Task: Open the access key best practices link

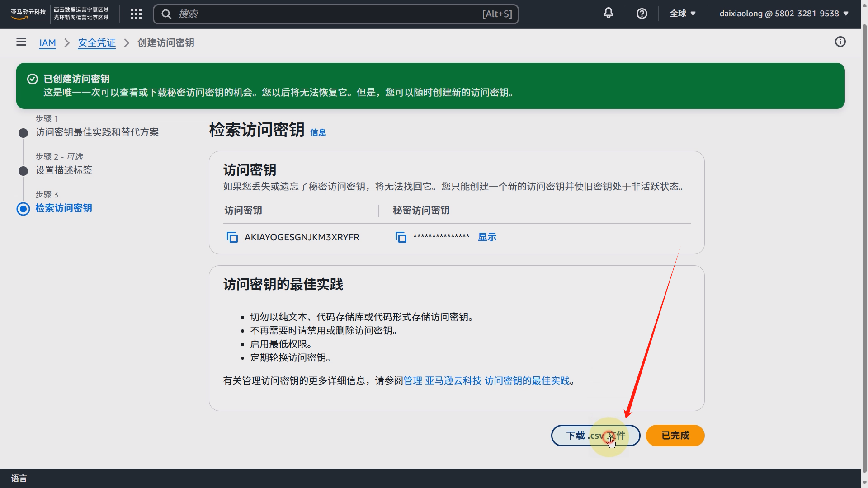Action: click(486, 381)
